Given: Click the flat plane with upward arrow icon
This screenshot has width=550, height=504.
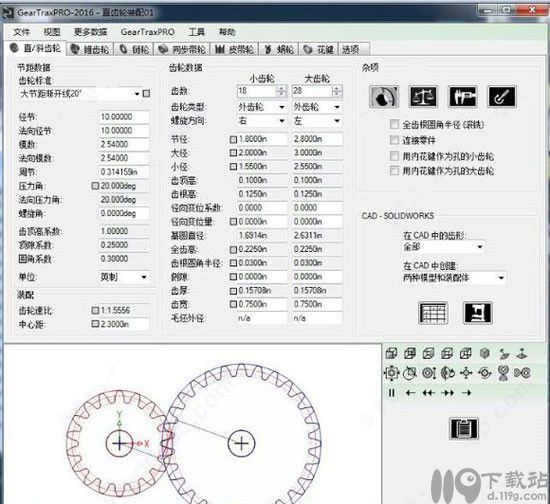Looking at the screenshot, I should click(x=522, y=353).
